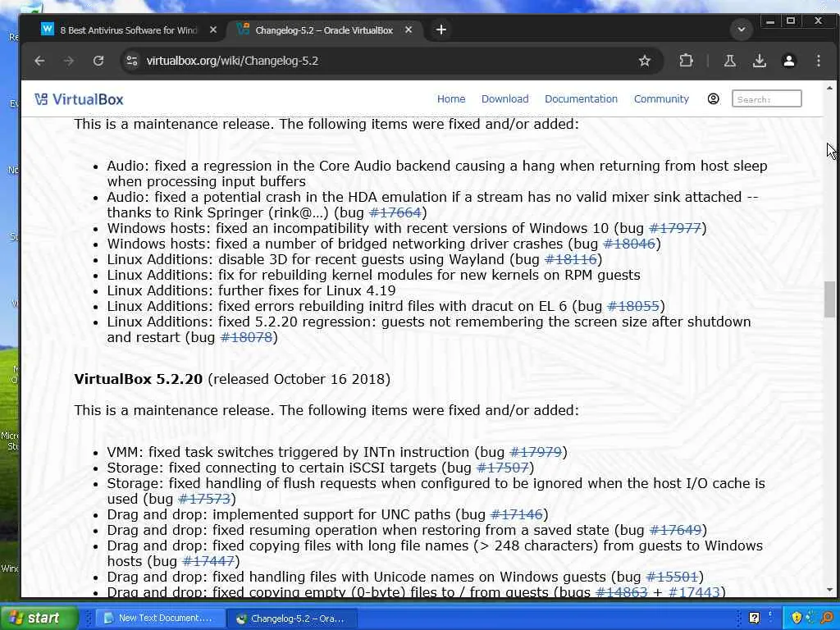Focus the VirtualBox Search field

click(767, 99)
